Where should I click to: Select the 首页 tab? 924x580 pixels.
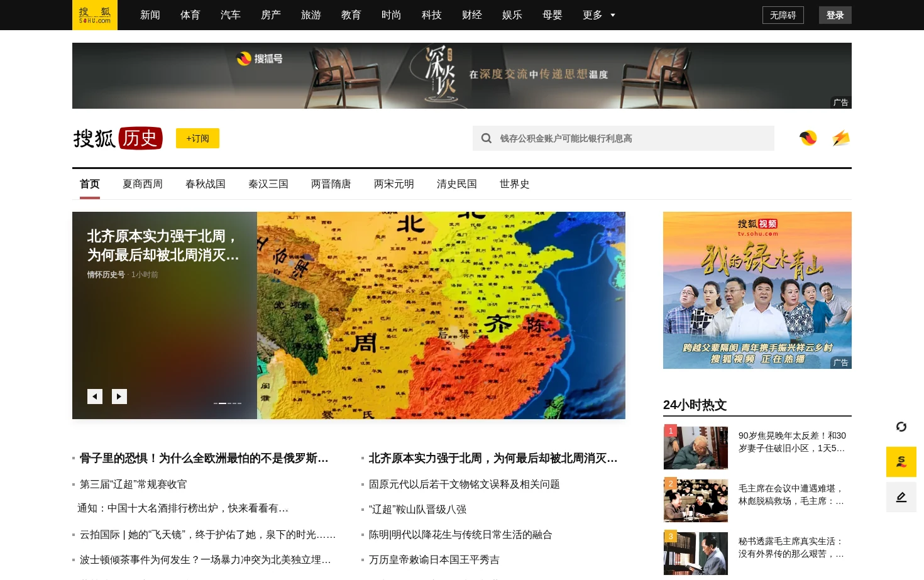(90, 184)
